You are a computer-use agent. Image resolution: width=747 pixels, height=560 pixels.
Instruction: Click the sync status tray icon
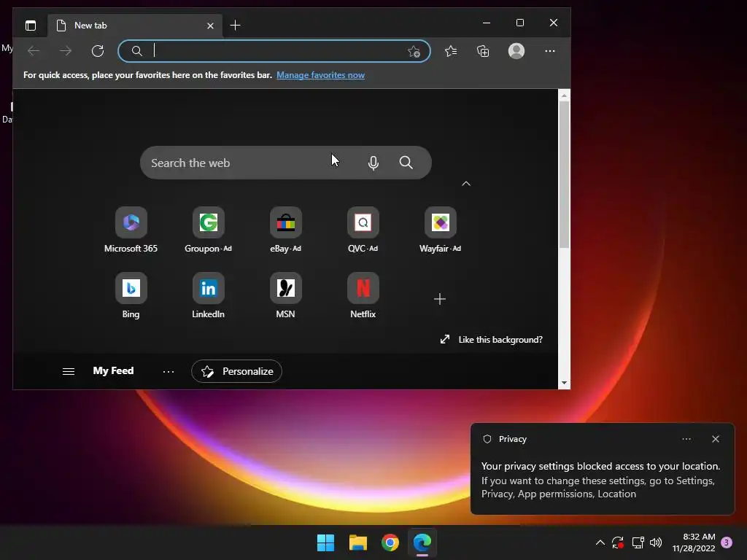[x=617, y=542]
